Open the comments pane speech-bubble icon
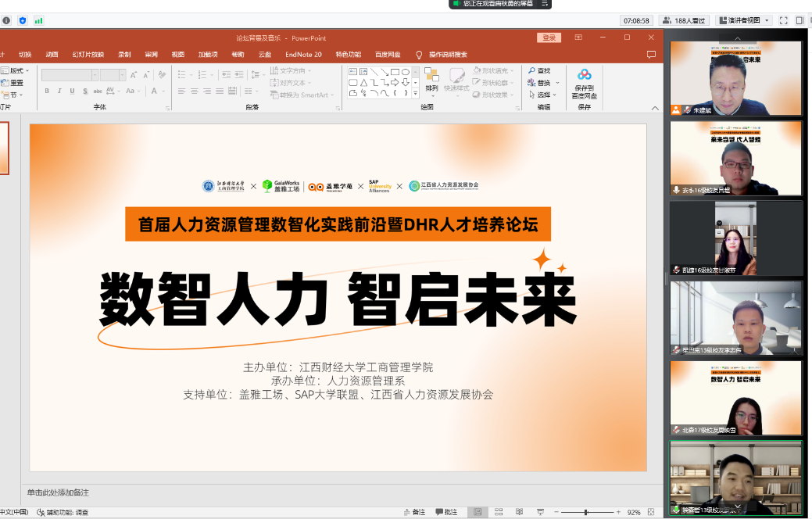Viewport: 812px width, 519px height. pos(652,55)
